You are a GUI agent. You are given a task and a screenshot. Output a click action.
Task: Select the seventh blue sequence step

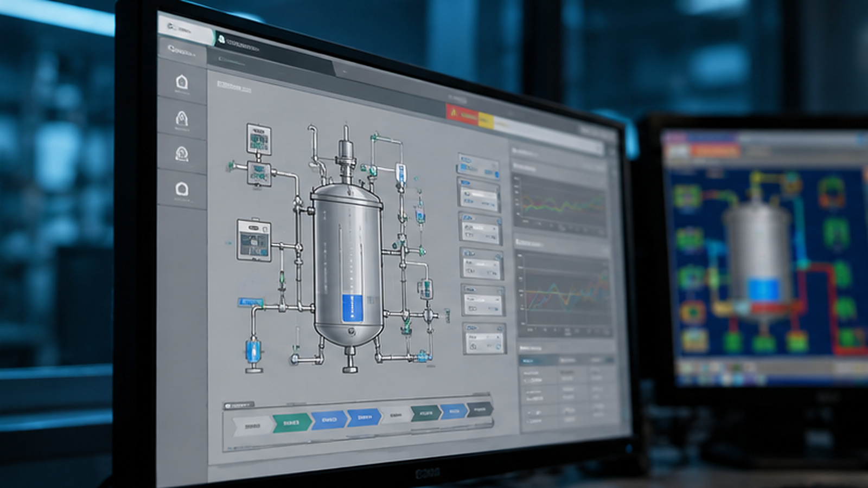click(x=454, y=412)
